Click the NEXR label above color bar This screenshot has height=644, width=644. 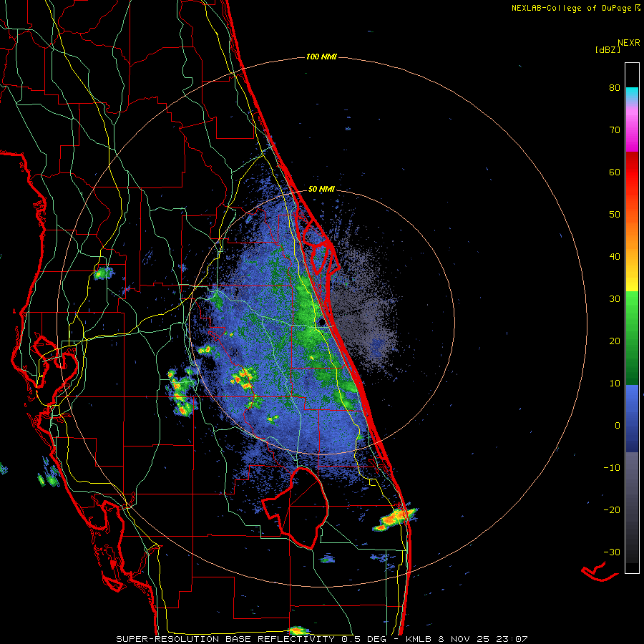pos(629,43)
